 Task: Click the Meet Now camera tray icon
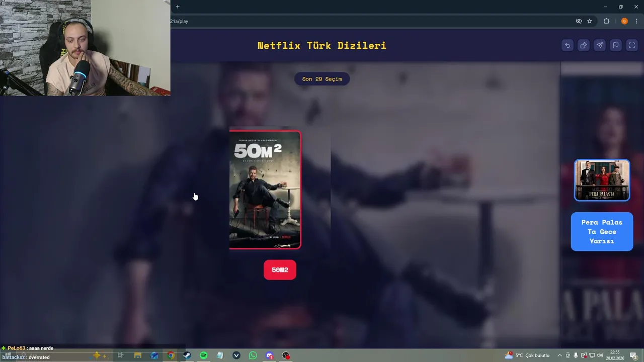(x=568, y=355)
